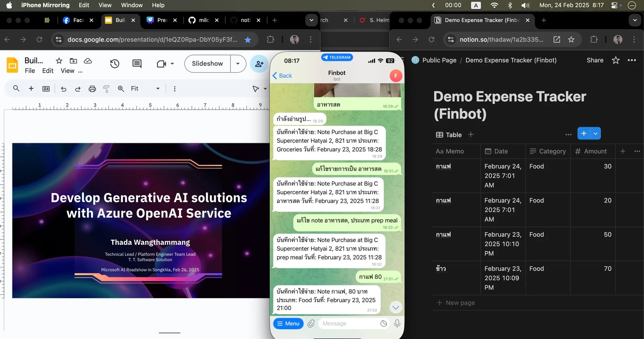Screen dimensions: 644x339
Task: Open the Slides View menu
Action: (x=67, y=71)
